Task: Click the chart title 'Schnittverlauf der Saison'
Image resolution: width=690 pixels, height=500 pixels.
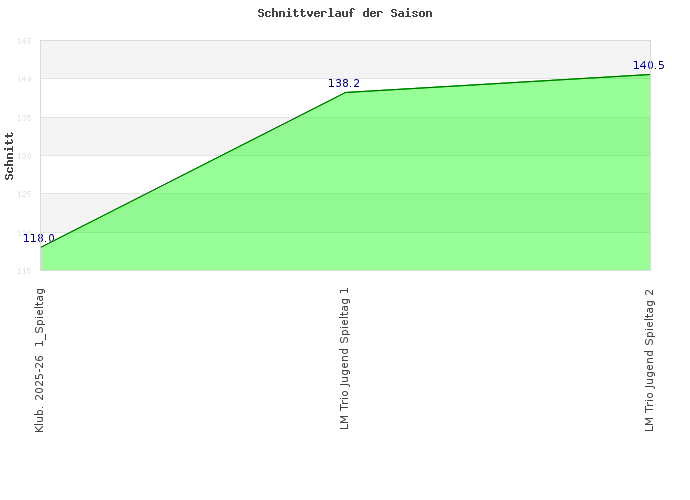Action: (345, 14)
